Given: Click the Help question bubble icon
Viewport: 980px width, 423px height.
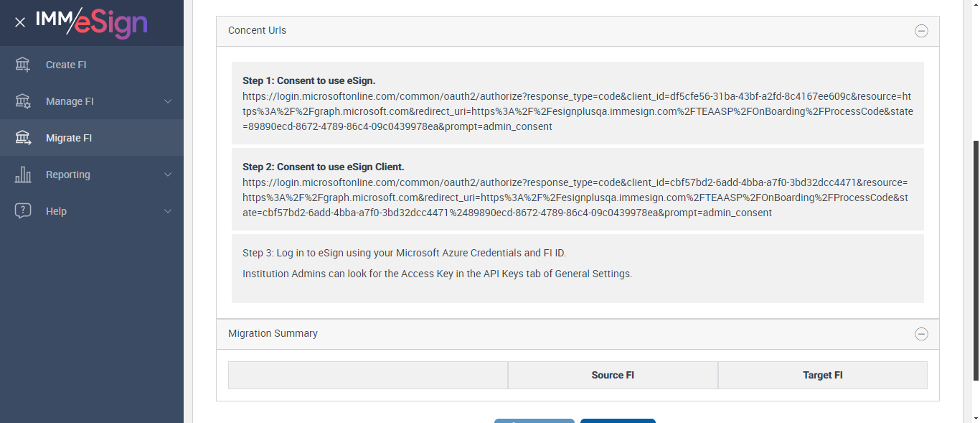Looking at the screenshot, I should (x=23, y=211).
